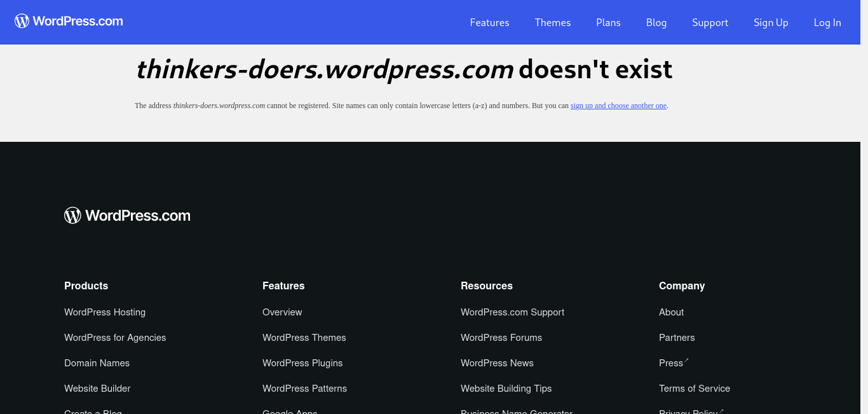Screen dimensions: 868x414
Task: View WordPress Patterns link
Action: point(304,389)
